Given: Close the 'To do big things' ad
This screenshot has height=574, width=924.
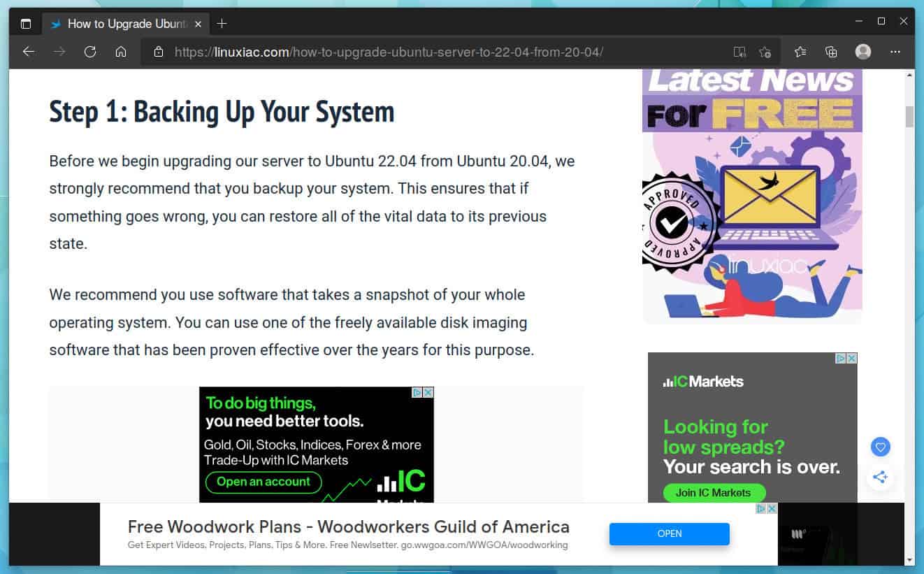Looking at the screenshot, I should pos(428,393).
